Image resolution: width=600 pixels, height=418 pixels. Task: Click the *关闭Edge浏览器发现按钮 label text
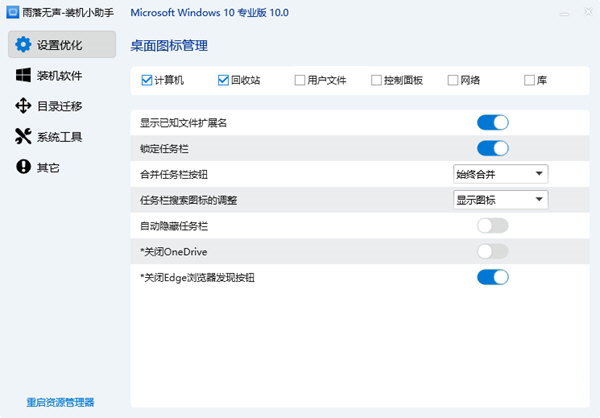click(x=197, y=278)
